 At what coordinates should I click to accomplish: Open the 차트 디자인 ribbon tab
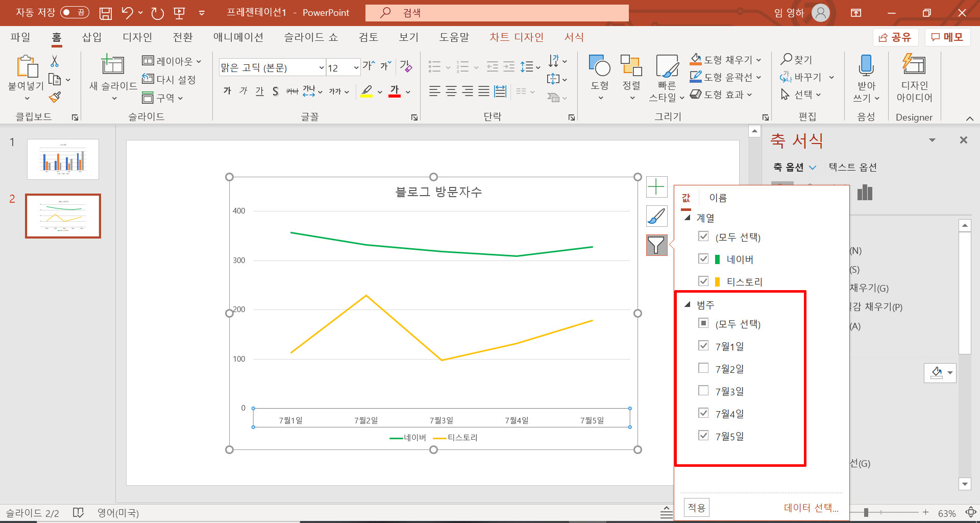click(x=517, y=37)
